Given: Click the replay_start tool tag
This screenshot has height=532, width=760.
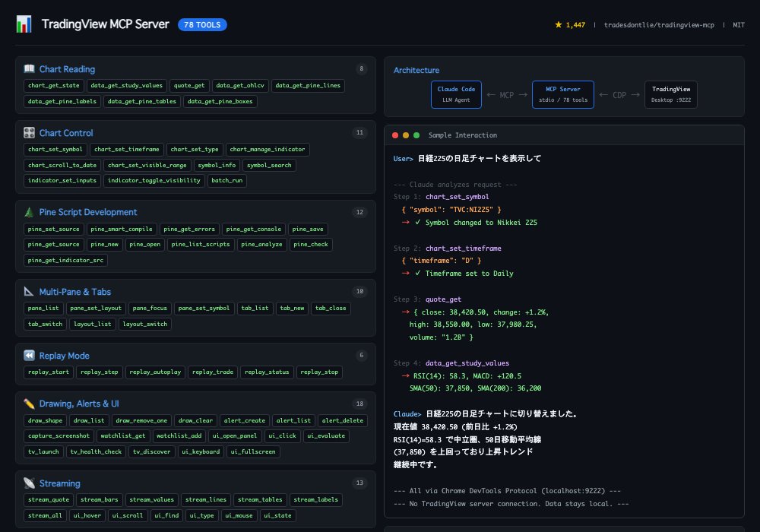Looking at the screenshot, I should click(49, 372).
